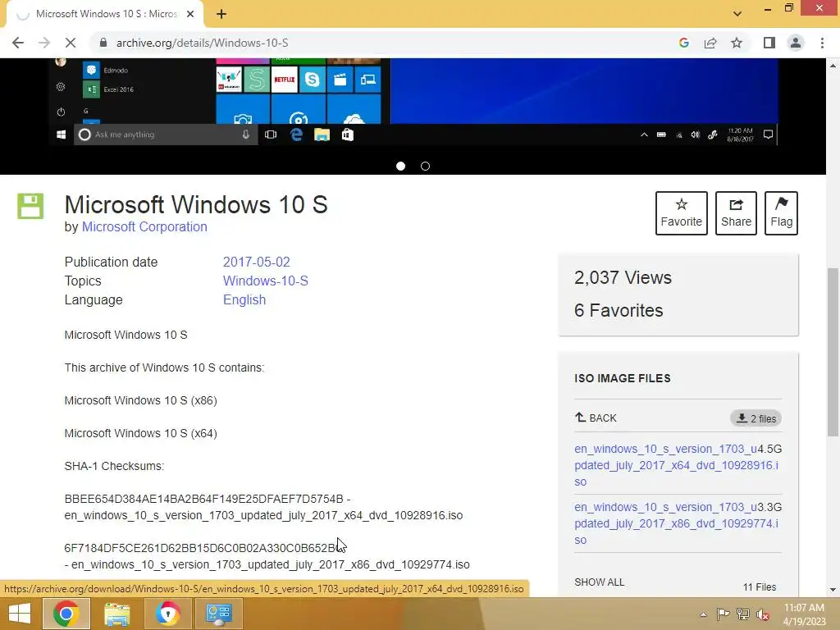Open a new browser tab
The height and width of the screenshot is (630, 840).
click(x=221, y=14)
